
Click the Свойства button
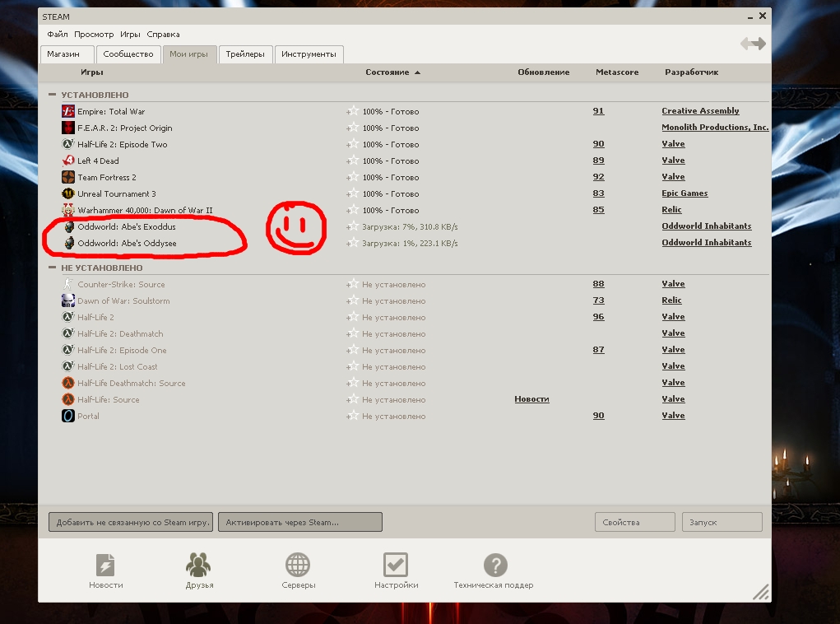[635, 522]
